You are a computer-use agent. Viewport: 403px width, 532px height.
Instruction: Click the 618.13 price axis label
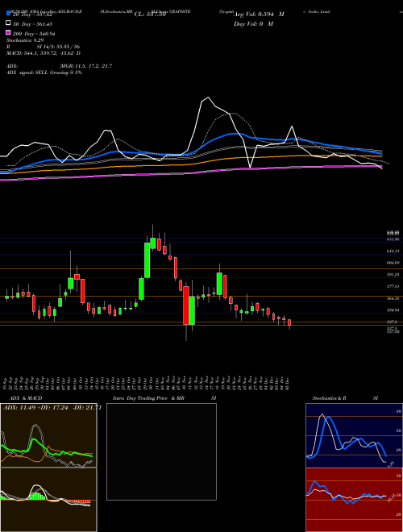[x=393, y=251]
